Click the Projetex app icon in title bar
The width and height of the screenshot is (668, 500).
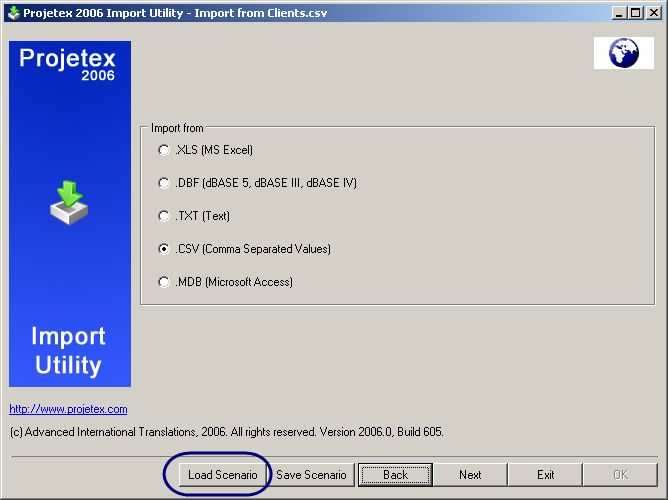click(x=12, y=12)
